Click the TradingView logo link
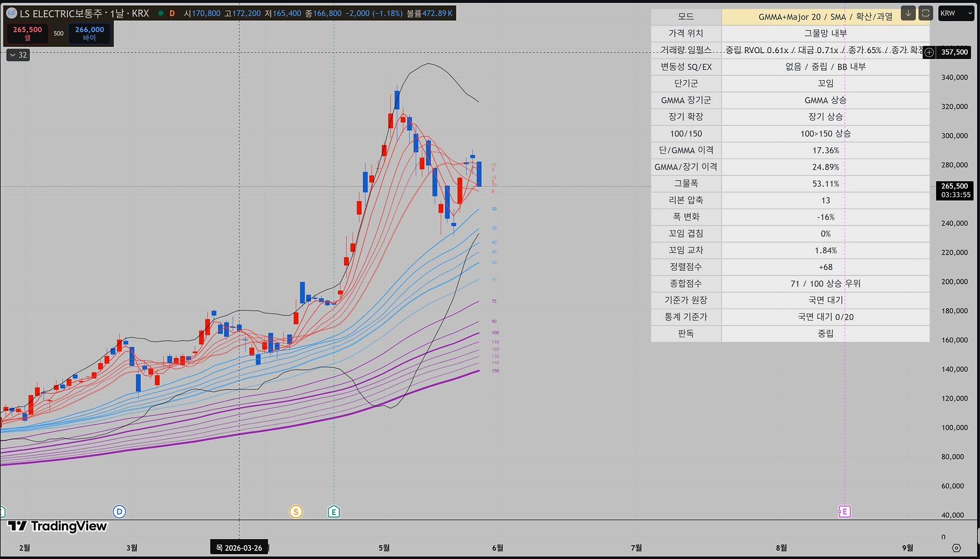This screenshot has width=980, height=559. pos(57,526)
